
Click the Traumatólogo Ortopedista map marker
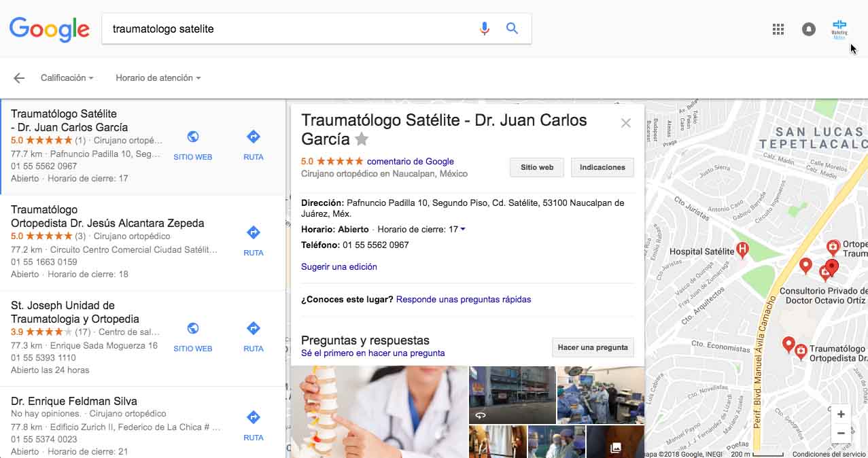[801, 351]
